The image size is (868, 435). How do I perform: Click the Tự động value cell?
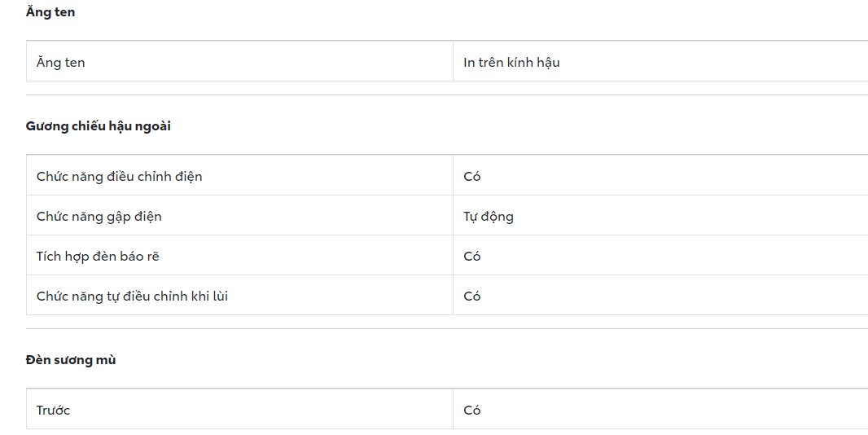coord(489,216)
